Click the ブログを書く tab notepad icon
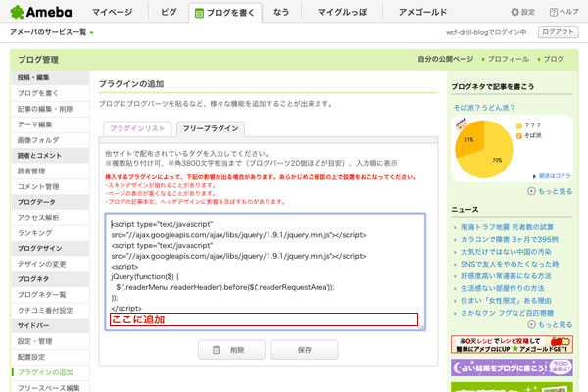This screenshot has width=588, height=392. pyautogui.click(x=199, y=13)
